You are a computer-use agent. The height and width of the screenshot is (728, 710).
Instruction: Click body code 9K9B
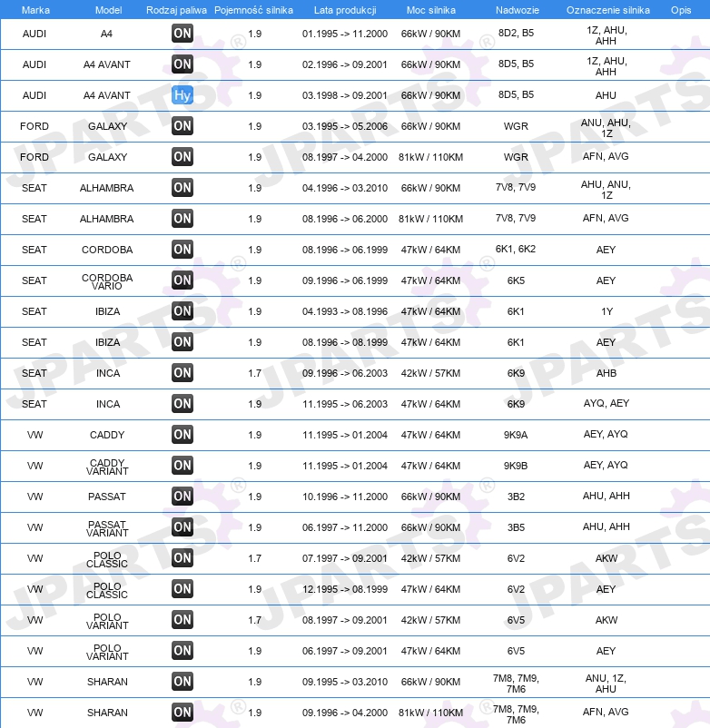[516, 466]
